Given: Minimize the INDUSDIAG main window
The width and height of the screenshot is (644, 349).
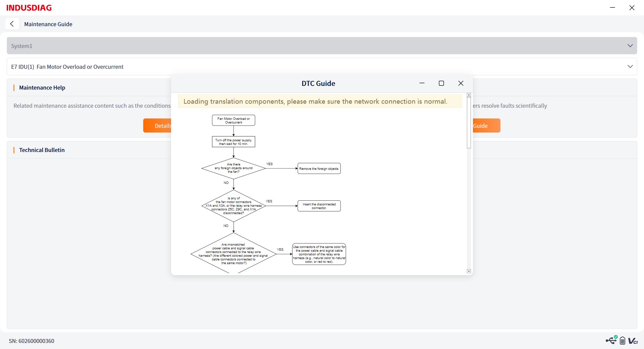Looking at the screenshot, I should [612, 7].
